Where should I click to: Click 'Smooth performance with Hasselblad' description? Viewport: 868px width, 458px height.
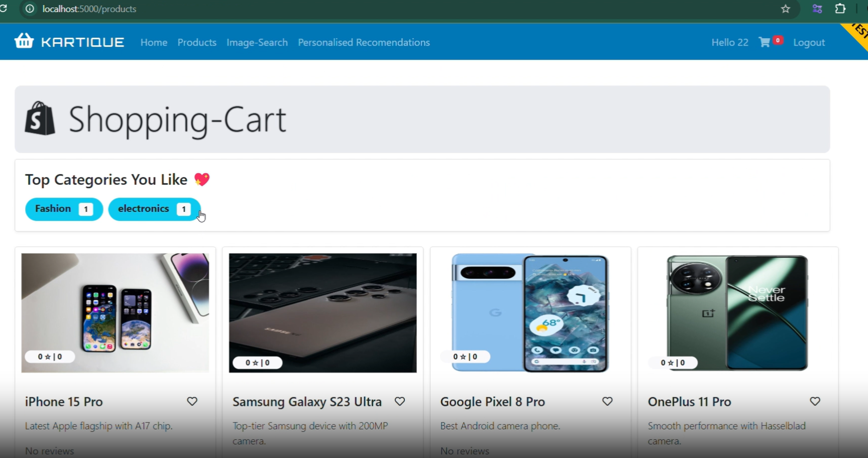(727, 426)
